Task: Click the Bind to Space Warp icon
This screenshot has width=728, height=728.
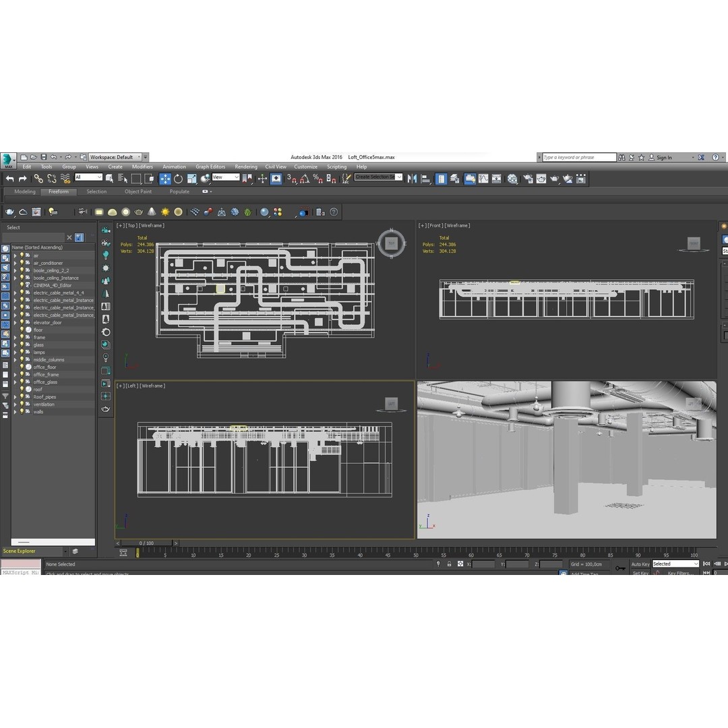Action: (x=65, y=179)
